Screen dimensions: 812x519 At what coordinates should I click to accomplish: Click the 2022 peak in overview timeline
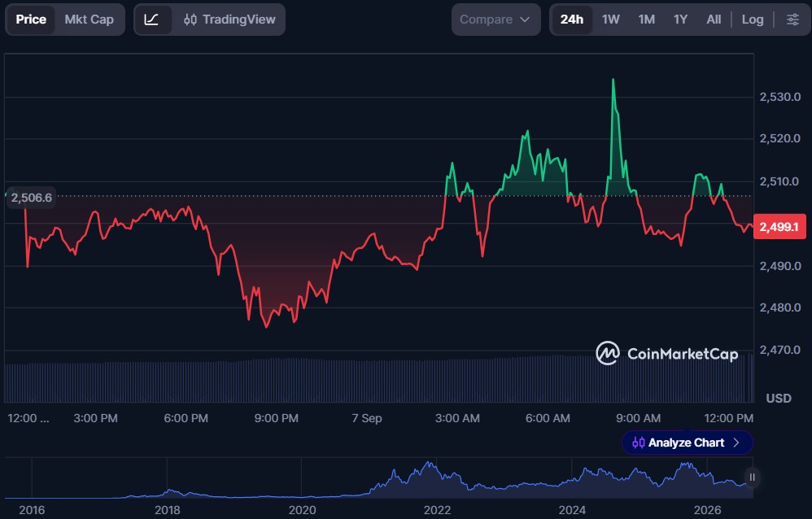click(429, 463)
